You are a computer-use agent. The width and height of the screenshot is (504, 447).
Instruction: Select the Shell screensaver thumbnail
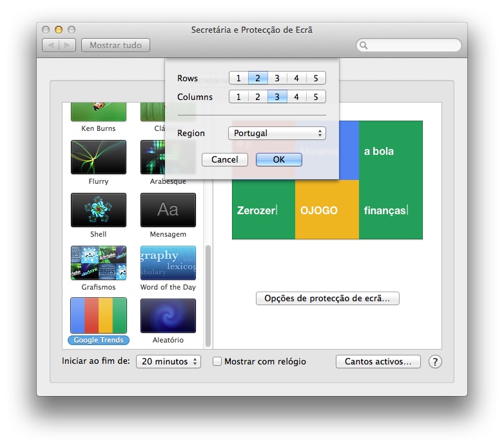99,210
